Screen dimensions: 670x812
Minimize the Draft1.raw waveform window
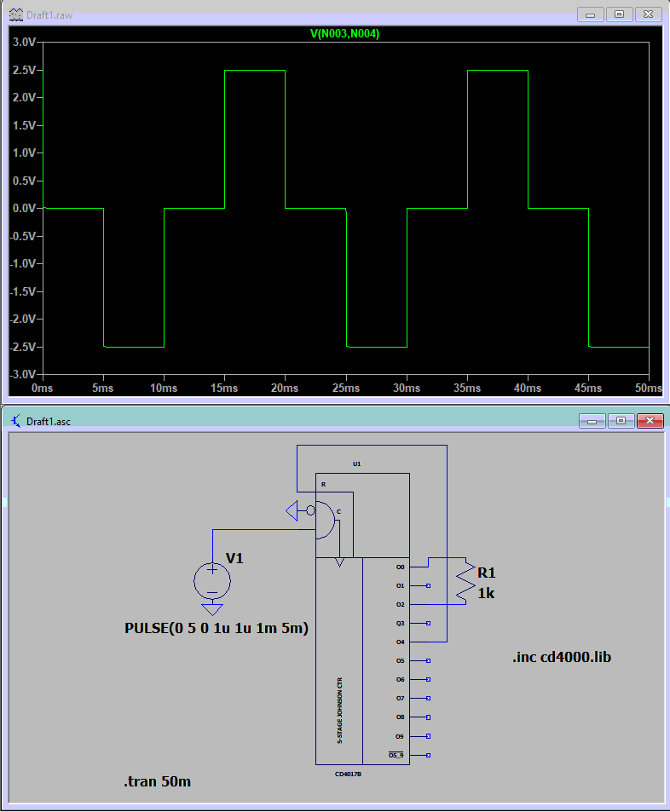point(590,14)
